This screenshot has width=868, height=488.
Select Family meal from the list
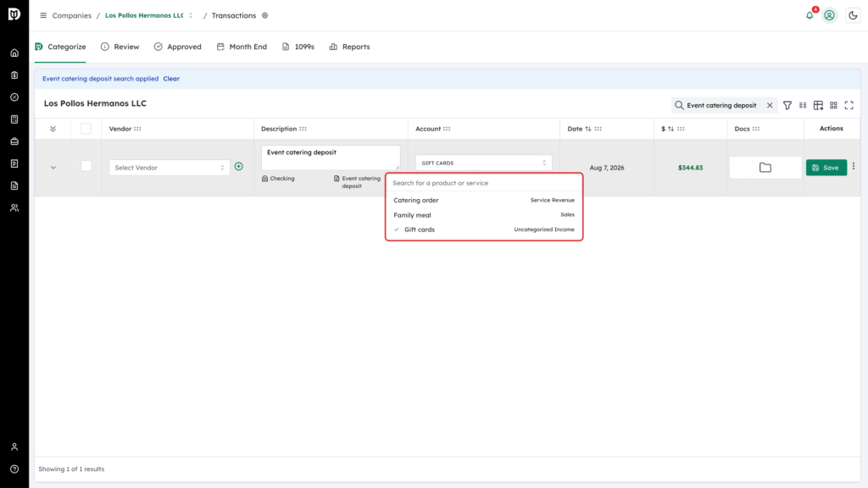(484, 214)
